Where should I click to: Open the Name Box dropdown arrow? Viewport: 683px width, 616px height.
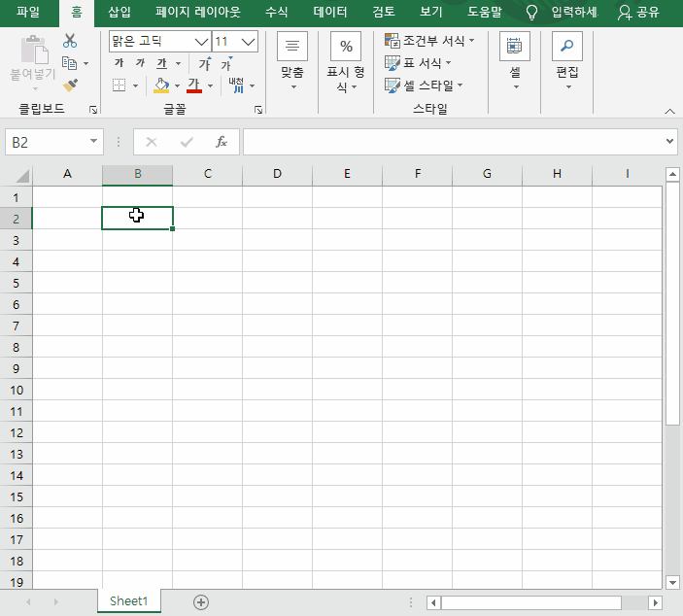93,141
